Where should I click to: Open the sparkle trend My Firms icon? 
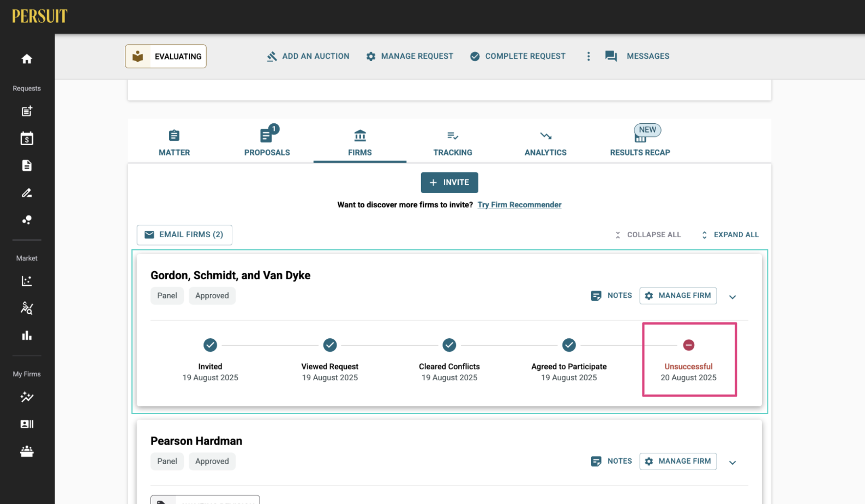tap(27, 397)
